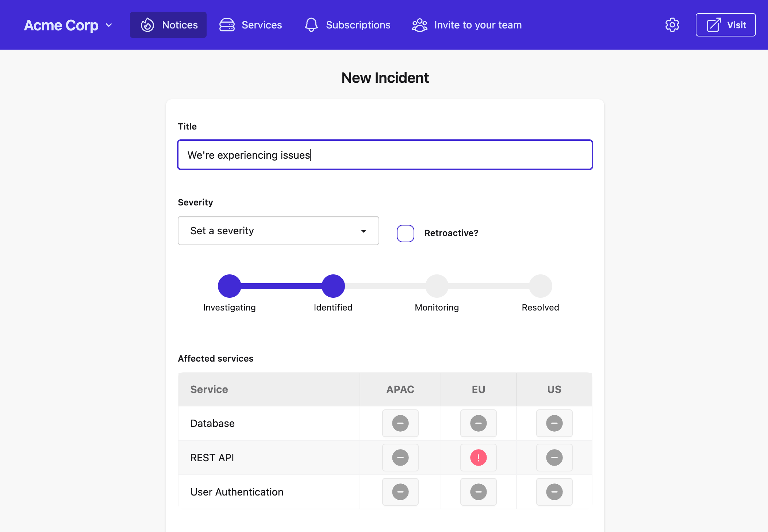This screenshot has width=768, height=532.
Task: Set status to Investigating step
Action: pyautogui.click(x=230, y=286)
